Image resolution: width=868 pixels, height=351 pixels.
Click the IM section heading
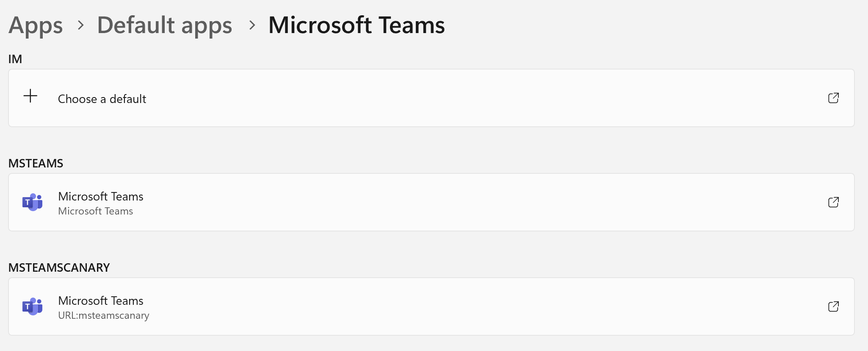tap(16, 59)
